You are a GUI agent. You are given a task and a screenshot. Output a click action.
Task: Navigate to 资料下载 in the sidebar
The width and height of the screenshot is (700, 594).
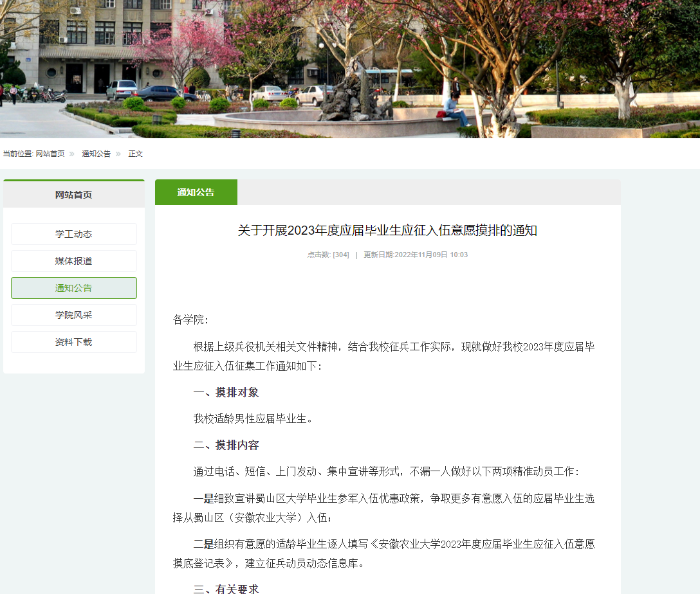coord(73,342)
